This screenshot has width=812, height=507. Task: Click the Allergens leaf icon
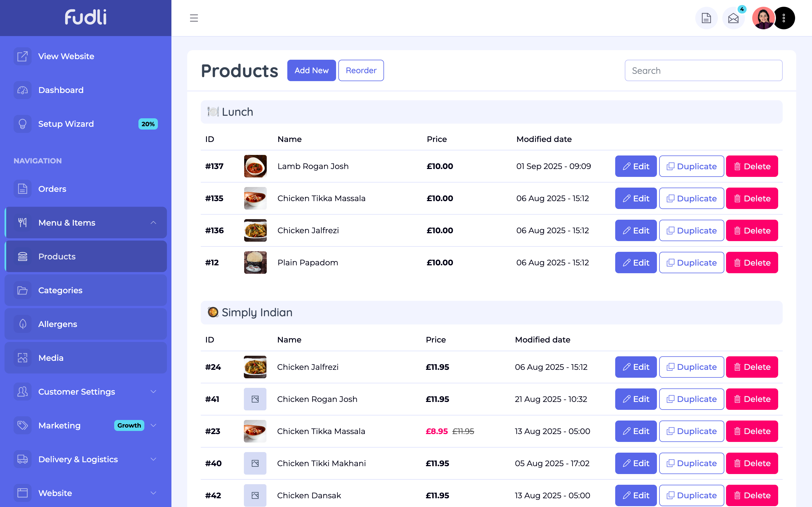23,324
